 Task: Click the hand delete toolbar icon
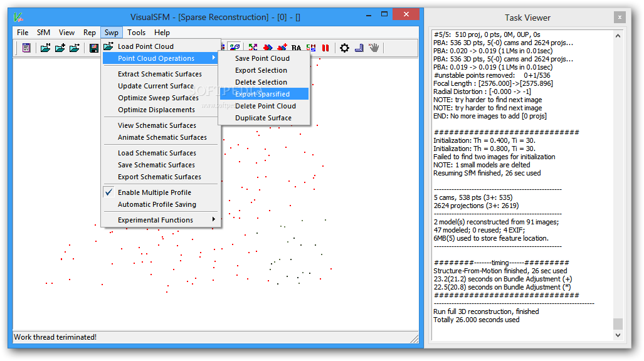coord(374,48)
